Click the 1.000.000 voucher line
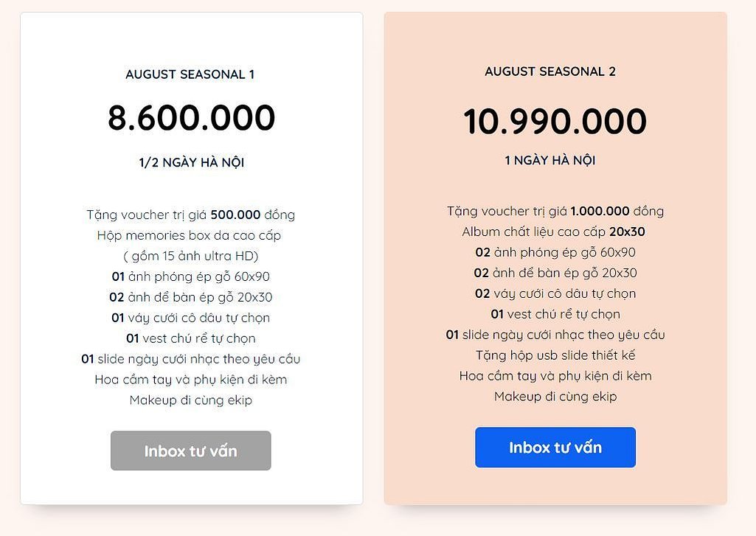The width and height of the screenshot is (756, 536). point(555,211)
